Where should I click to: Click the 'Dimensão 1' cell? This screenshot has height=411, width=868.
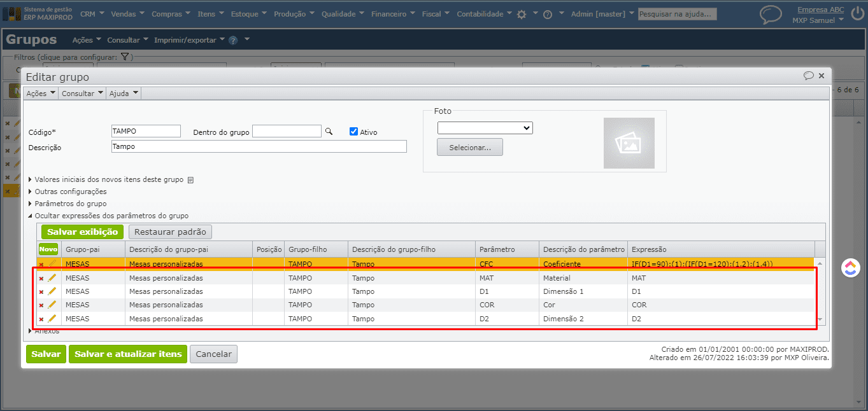click(583, 291)
